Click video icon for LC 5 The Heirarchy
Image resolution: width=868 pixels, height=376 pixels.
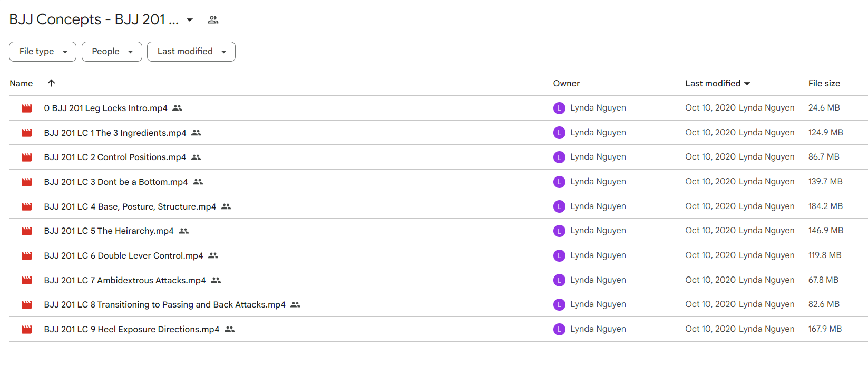click(27, 231)
